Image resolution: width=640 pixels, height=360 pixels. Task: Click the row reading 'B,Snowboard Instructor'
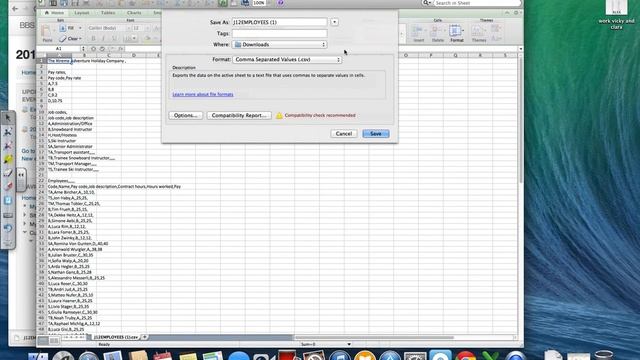[x=70, y=129]
